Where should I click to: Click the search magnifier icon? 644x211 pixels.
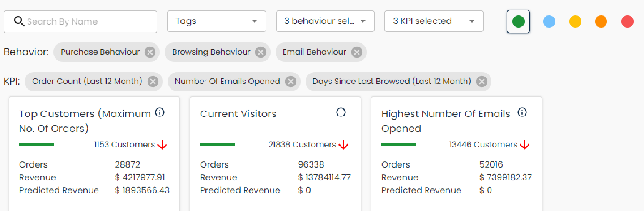tap(19, 21)
